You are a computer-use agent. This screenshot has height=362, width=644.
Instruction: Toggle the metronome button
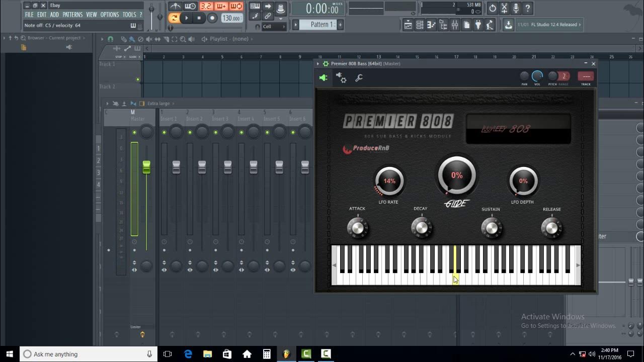point(175,6)
